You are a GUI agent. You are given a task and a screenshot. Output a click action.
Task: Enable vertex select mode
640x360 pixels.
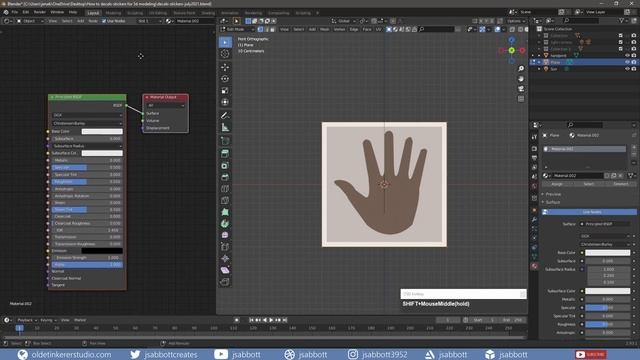click(260, 29)
